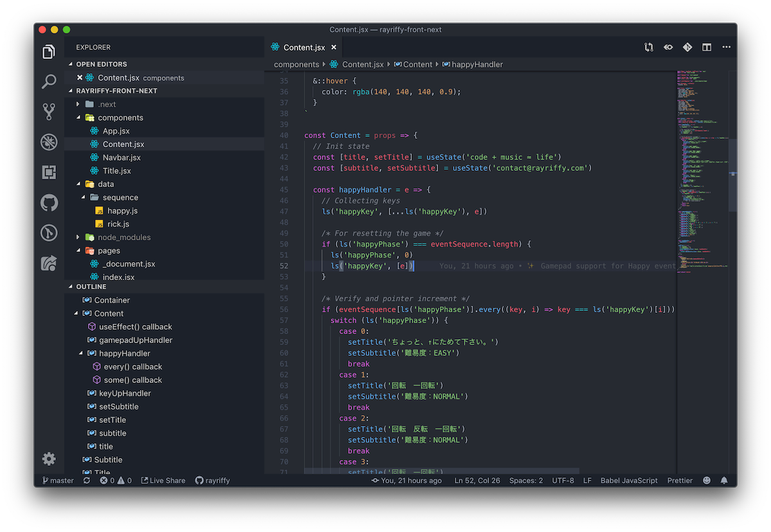771x532 pixels.
Task: Click components in the breadcrumb
Action: [x=296, y=64]
